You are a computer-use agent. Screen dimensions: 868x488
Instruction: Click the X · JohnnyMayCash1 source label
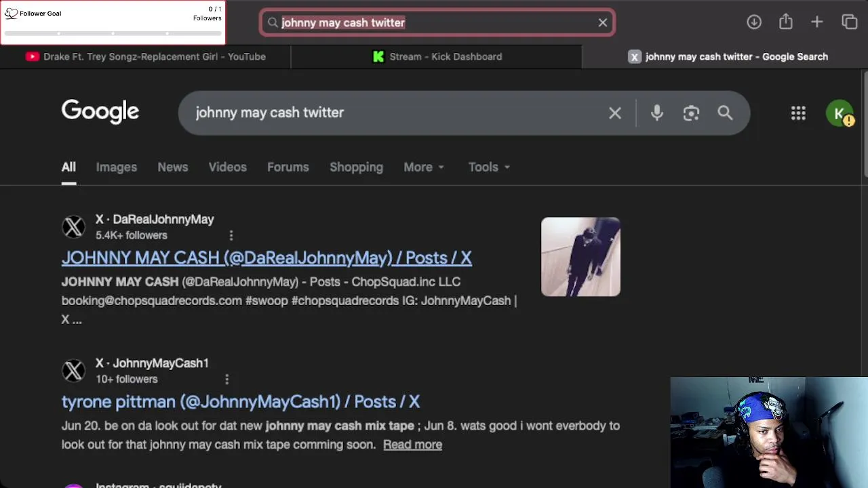point(152,363)
